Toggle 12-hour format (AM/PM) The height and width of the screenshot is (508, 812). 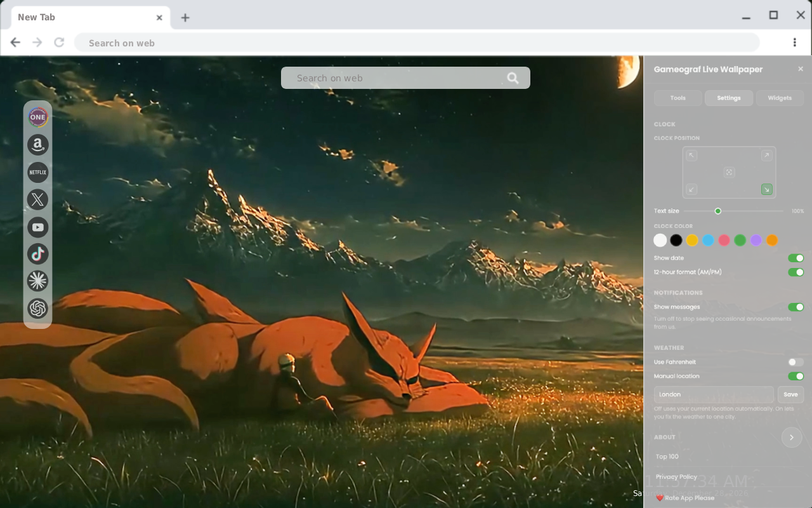[796, 272]
